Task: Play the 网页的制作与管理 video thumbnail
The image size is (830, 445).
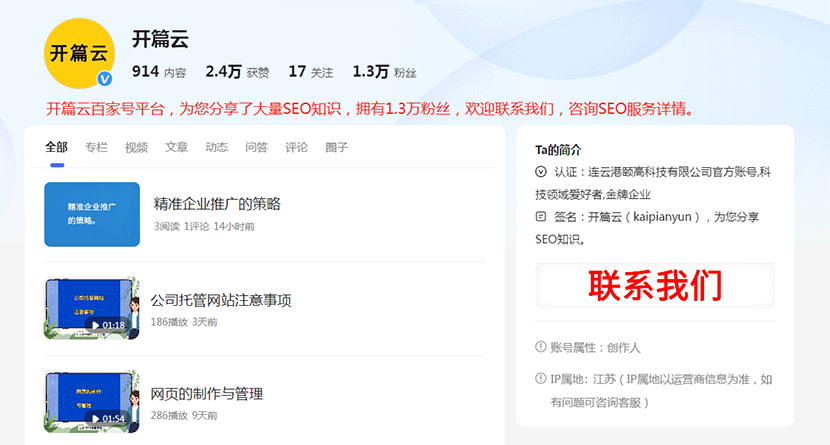Action: point(91,402)
